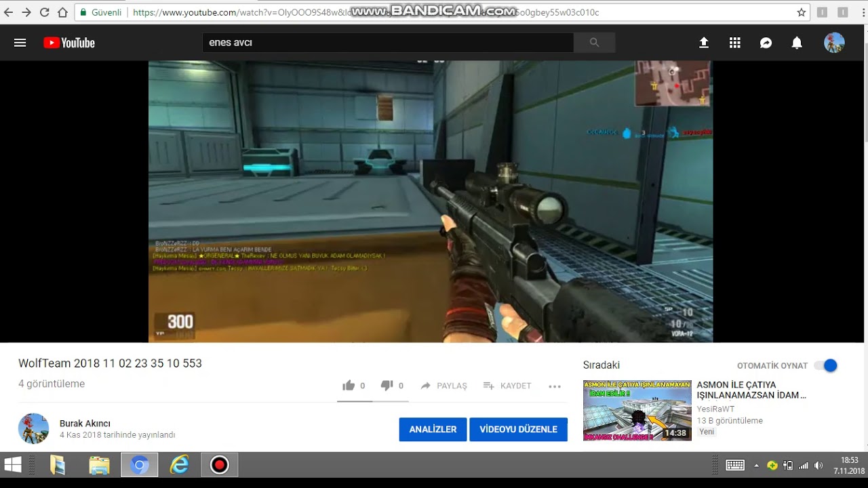The height and width of the screenshot is (488, 868).
Task: Open the touch keyboard tray icon
Action: pos(735,465)
